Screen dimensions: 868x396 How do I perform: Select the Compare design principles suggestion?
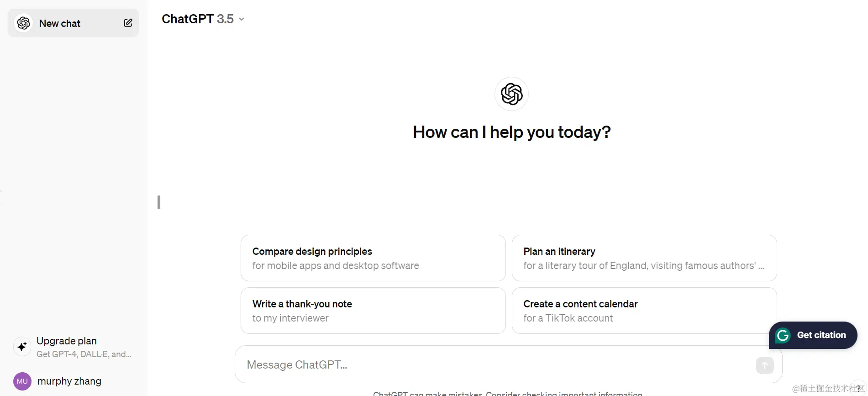(373, 258)
